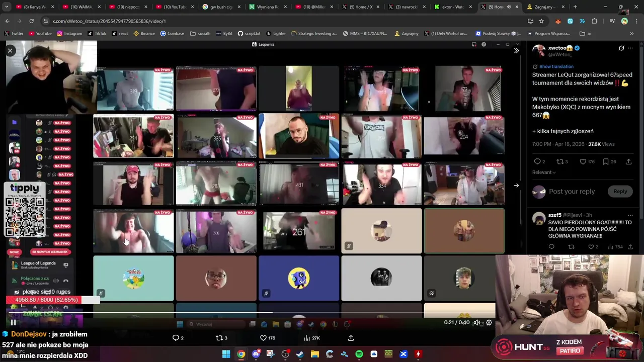Image resolution: width=644 pixels, height=362 pixels.
Task: Mute the video volume speaker icon
Action: 476,323
